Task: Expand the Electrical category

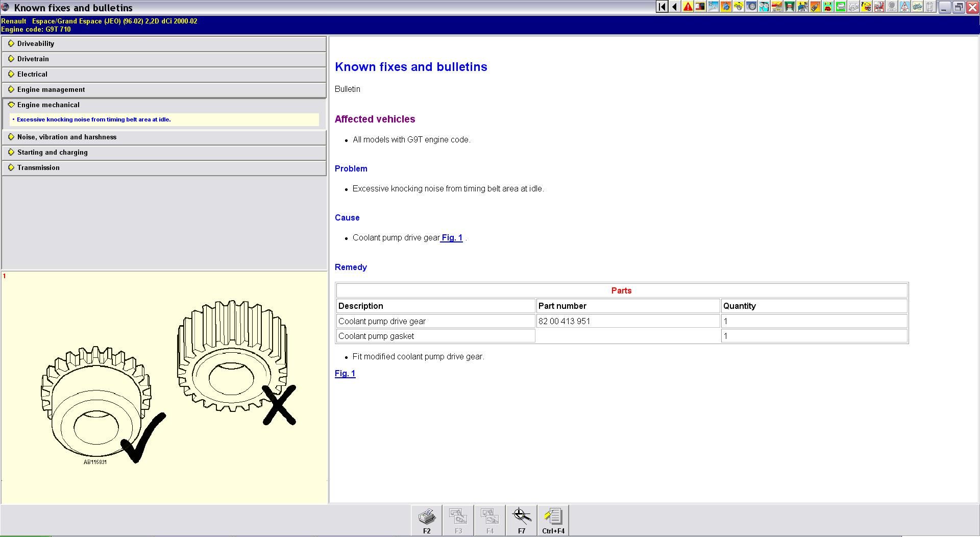Action: click(32, 74)
